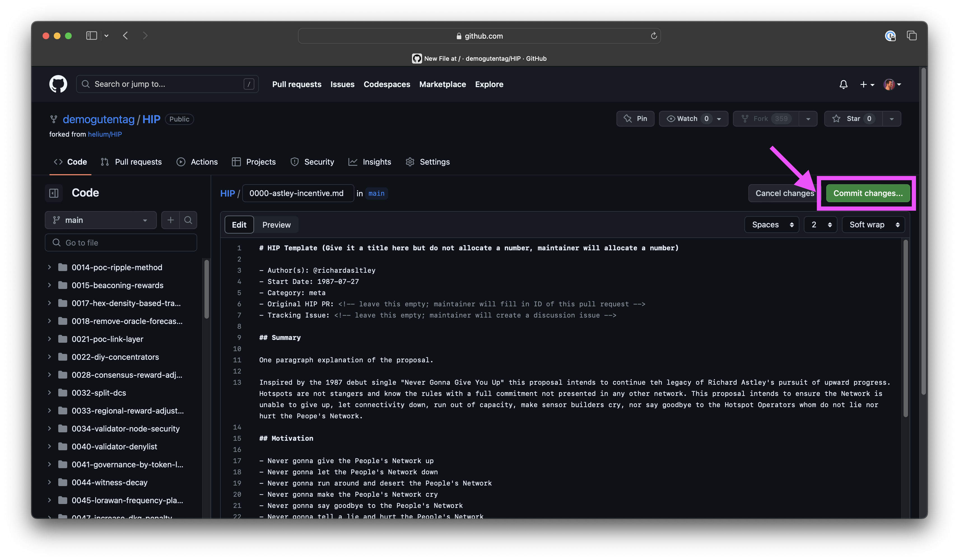The image size is (959, 560).
Task: Open the main branch selector dropdown
Action: (x=101, y=220)
